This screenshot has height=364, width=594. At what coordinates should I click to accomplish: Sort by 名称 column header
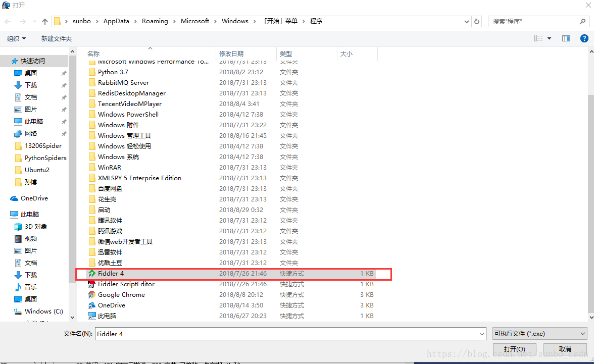(x=93, y=54)
